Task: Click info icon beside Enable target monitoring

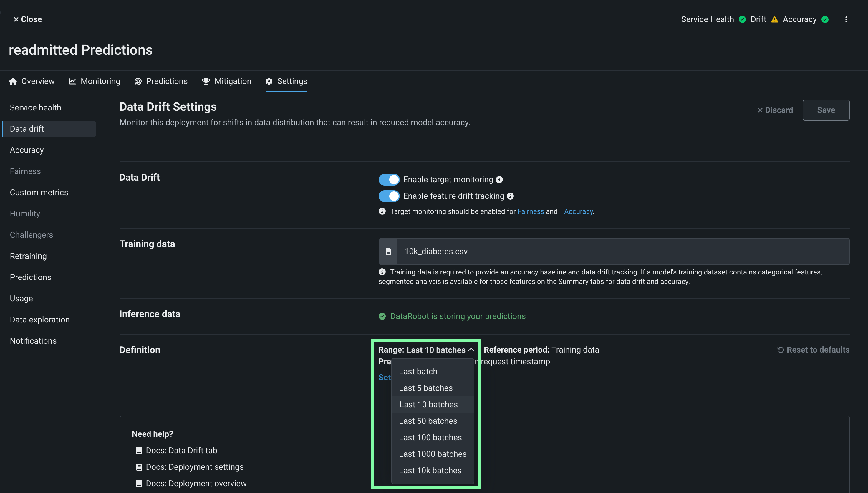Action: point(499,180)
